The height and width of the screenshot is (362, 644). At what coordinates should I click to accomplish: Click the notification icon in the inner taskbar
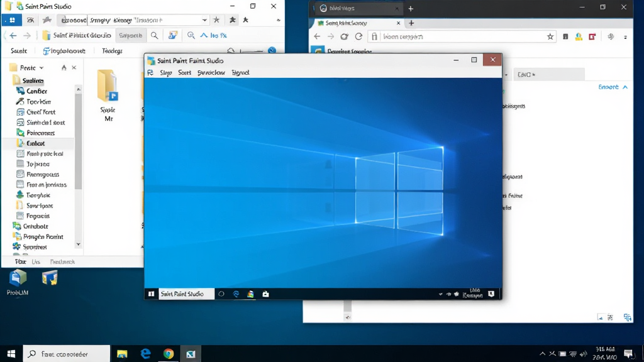coord(491,294)
